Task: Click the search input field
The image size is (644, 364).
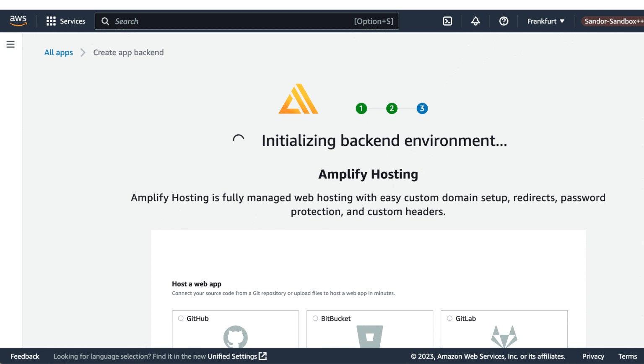Action: click(247, 21)
